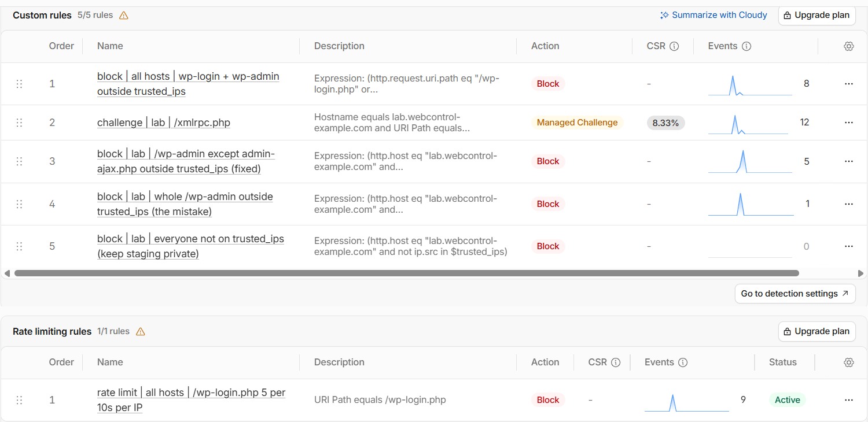
Task: Click the right scroll arrow of custom rules table
Action: click(x=861, y=273)
